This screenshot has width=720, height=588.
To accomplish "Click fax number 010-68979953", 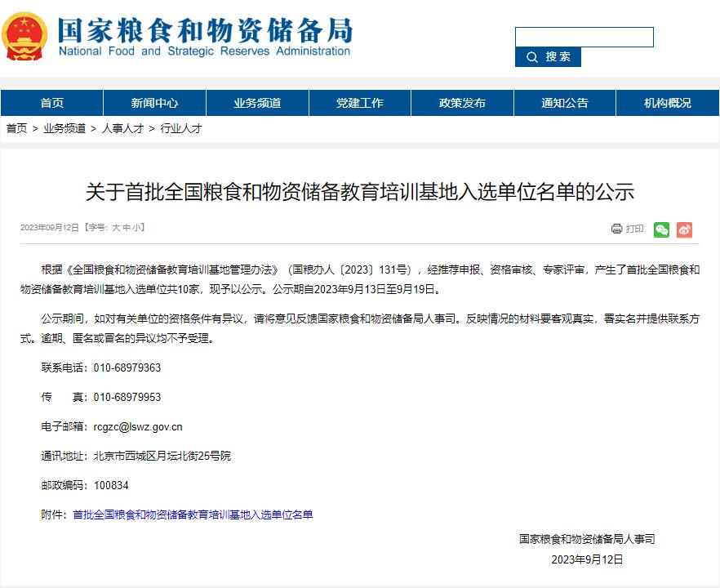I will point(127,398).
